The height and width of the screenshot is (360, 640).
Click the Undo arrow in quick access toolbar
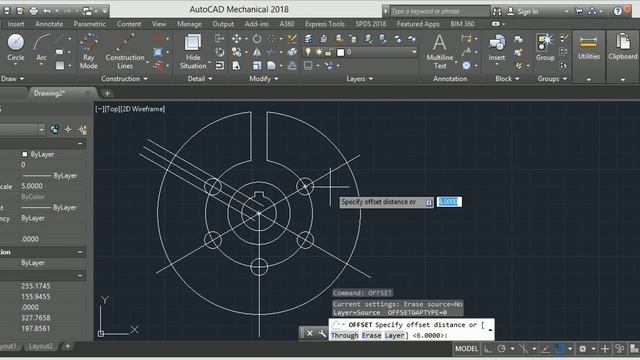(47, 11)
